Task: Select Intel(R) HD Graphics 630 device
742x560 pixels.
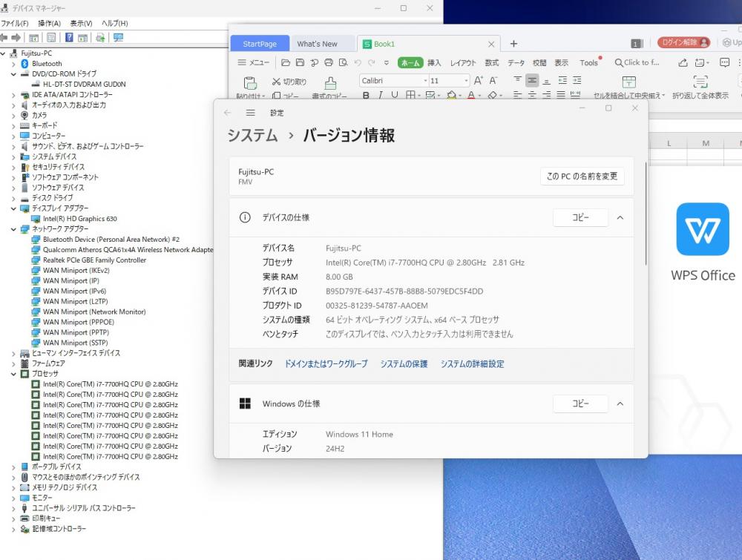Action: (79, 219)
